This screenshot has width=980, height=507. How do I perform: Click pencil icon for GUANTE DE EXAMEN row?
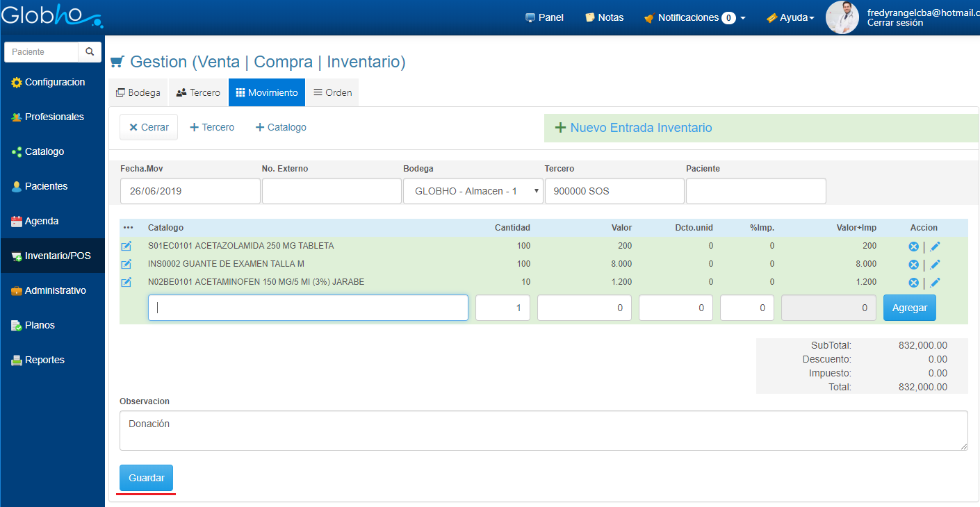[x=936, y=265]
